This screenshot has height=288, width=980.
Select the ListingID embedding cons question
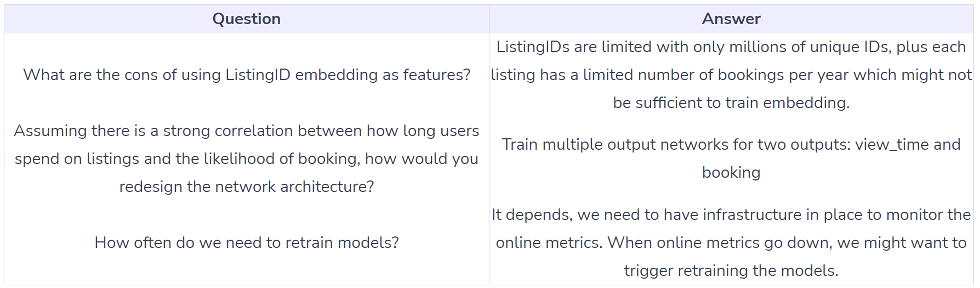tap(247, 75)
